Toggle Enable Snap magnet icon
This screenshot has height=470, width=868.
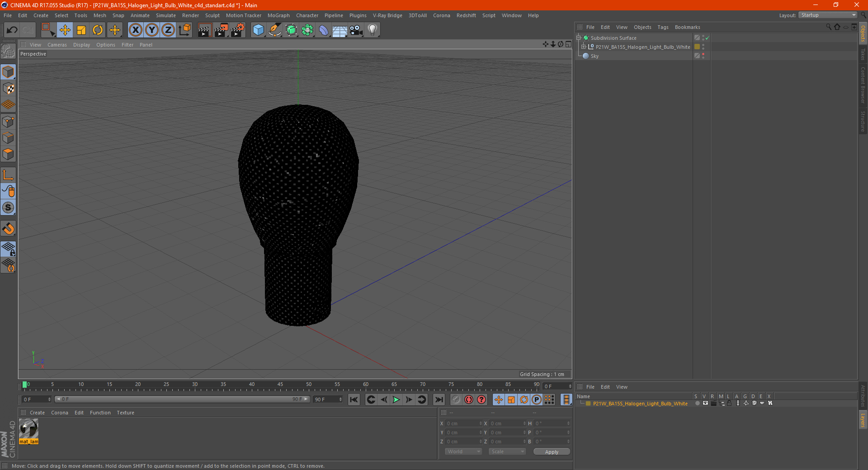[8, 228]
